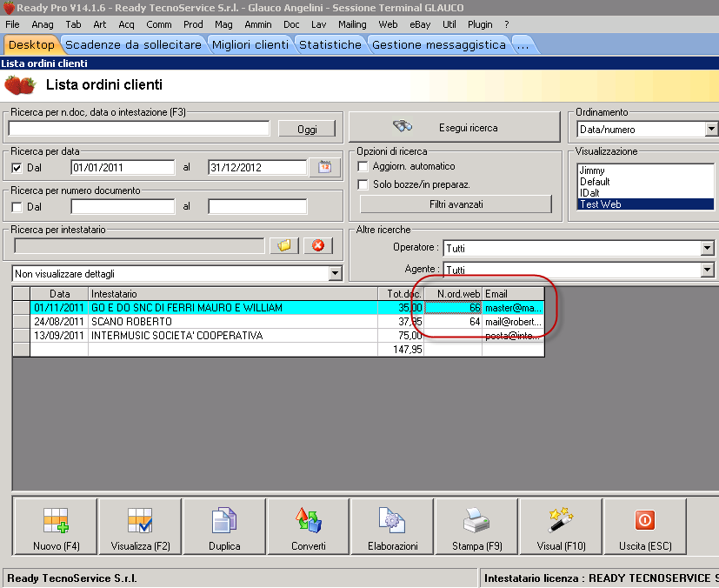
Task: Sort by the Intestatario column header
Action: [233, 293]
